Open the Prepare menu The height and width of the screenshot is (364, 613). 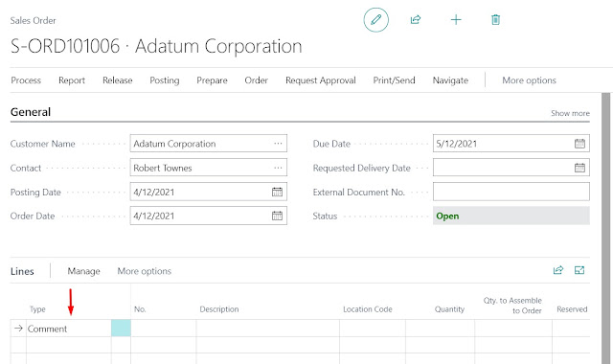click(212, 80)
